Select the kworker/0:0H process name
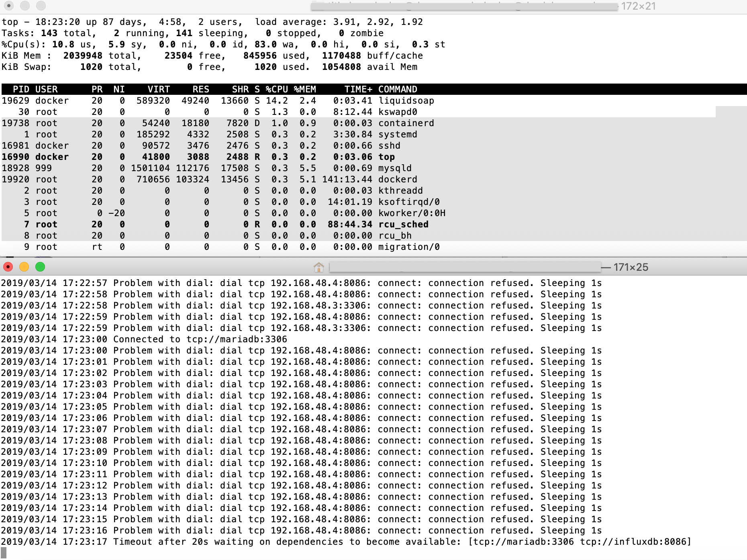Screen dimensions: 747x560 point(412,213)
